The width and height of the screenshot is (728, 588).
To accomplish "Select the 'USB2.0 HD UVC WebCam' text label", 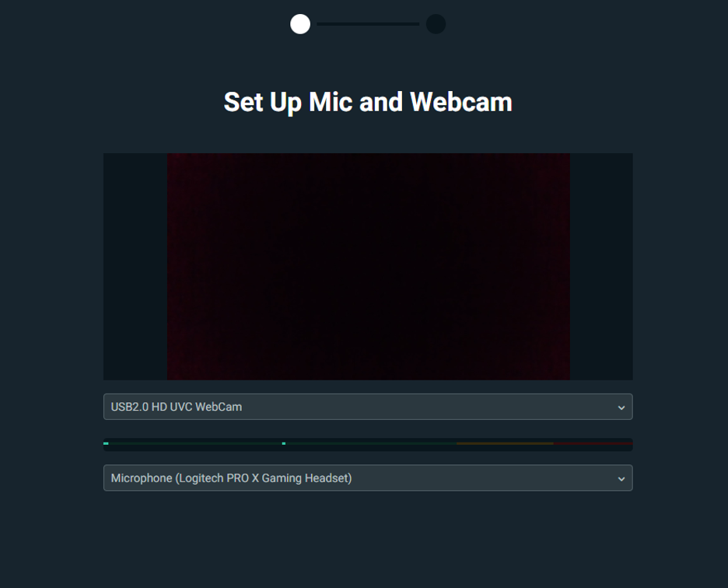I will 177,407.
